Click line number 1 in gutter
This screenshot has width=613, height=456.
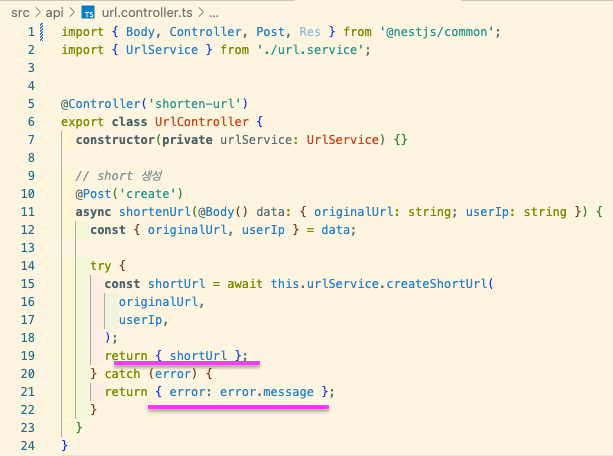[x=31, y=32]
